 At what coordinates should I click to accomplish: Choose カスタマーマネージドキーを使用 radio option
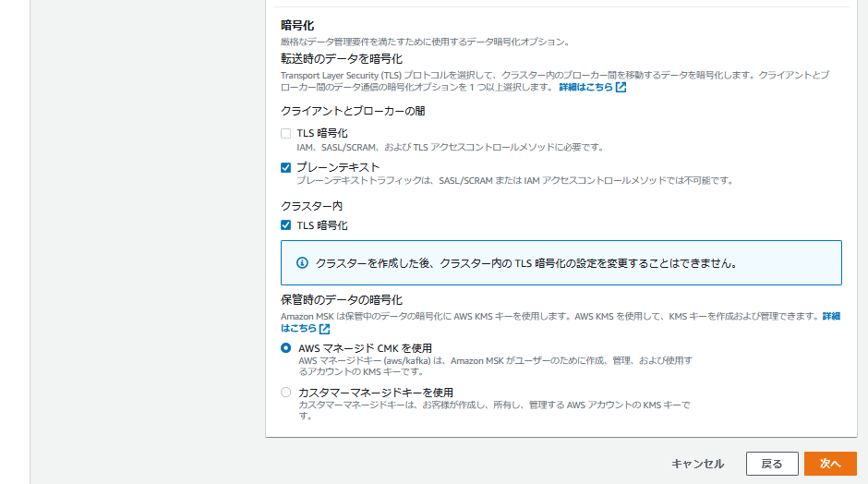[285, 393]
